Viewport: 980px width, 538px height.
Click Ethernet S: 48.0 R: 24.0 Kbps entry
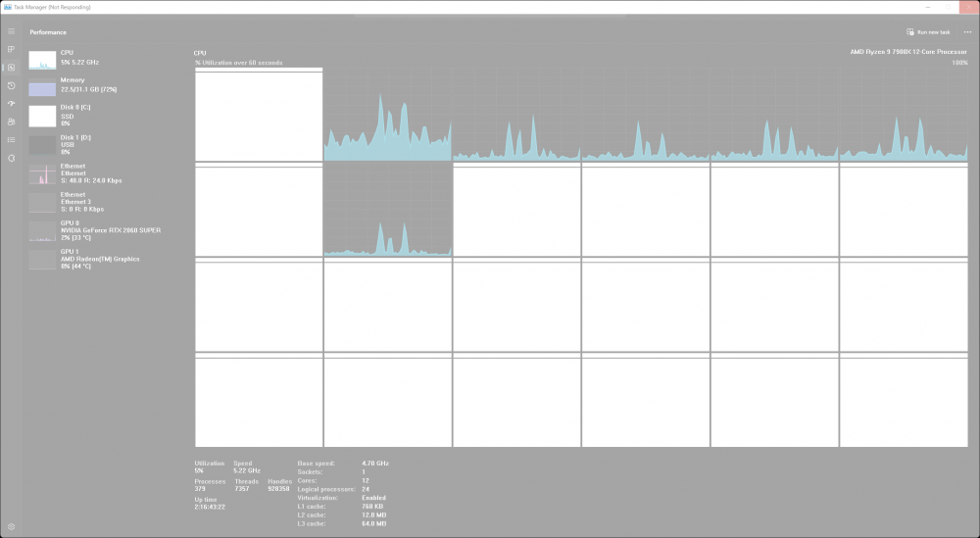(91, 173)
